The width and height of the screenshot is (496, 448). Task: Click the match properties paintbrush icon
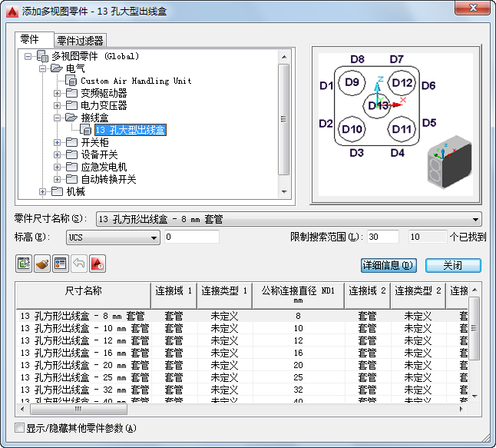click(x=42, y=264)
